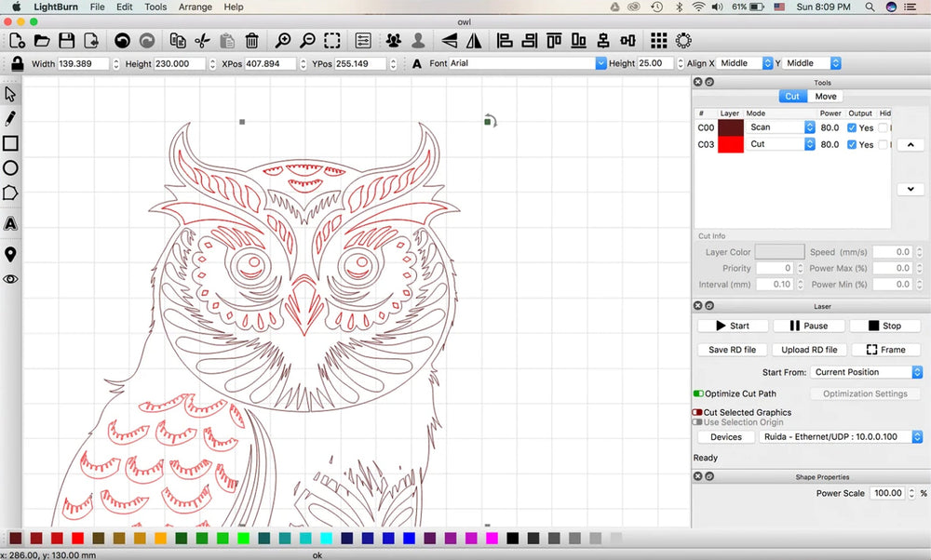The height and width of the screenshot is (560, 931).
Task: Switch to the Move tab
Action: (825, 96)
